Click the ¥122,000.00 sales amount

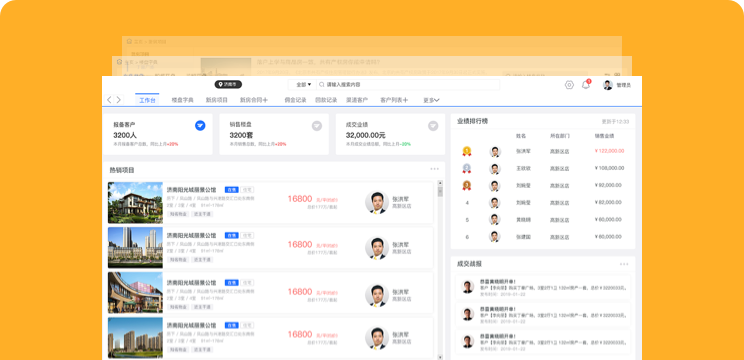(609, 151)
